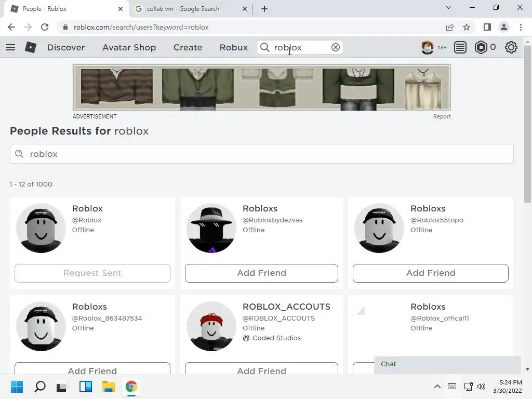Click the navbar roblox search field

(x=300, y=47)
